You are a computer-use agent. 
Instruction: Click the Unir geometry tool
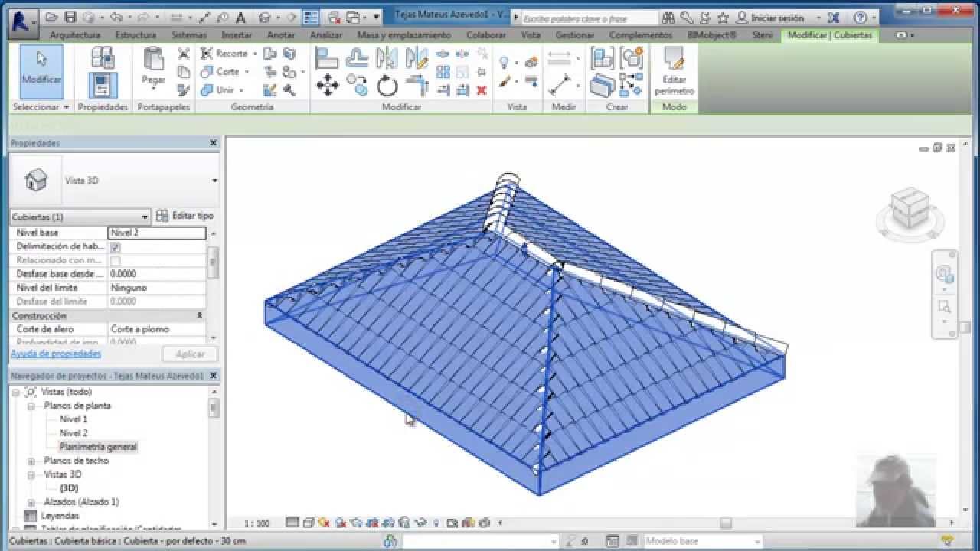pyautogui.click(x=217, y=90)
